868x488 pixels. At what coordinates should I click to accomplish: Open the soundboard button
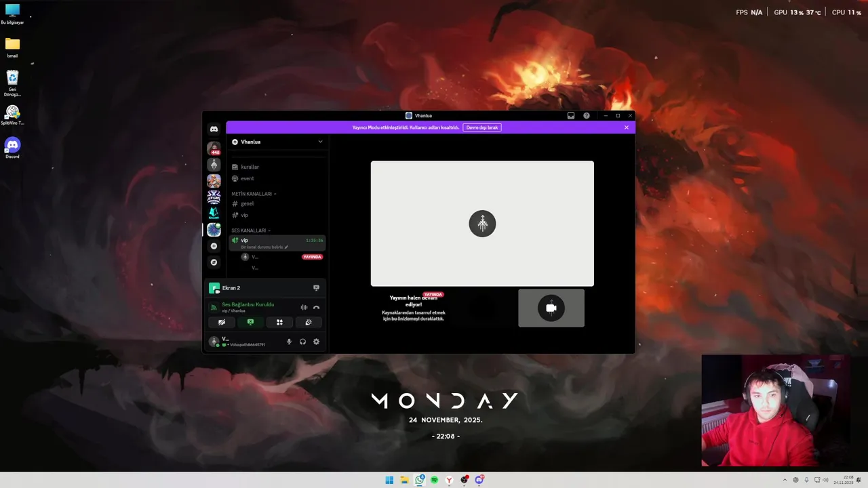tap(309, 323)
